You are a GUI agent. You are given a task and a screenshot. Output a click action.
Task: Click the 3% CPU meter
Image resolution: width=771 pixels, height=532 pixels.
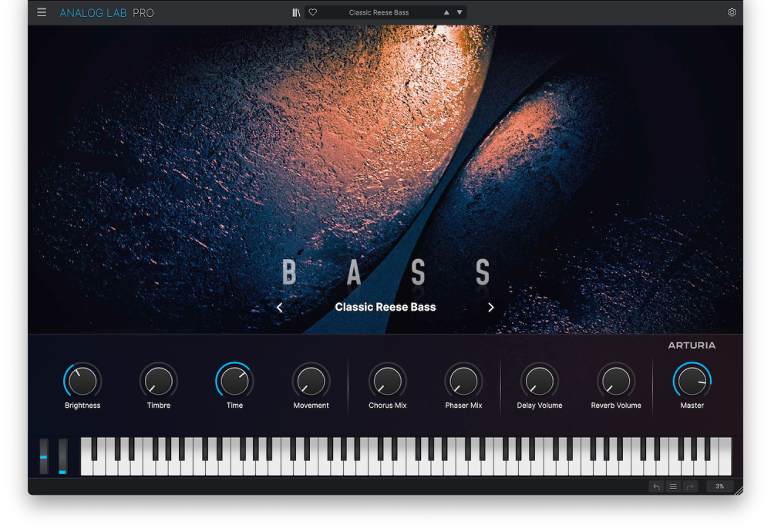point(719,487)
